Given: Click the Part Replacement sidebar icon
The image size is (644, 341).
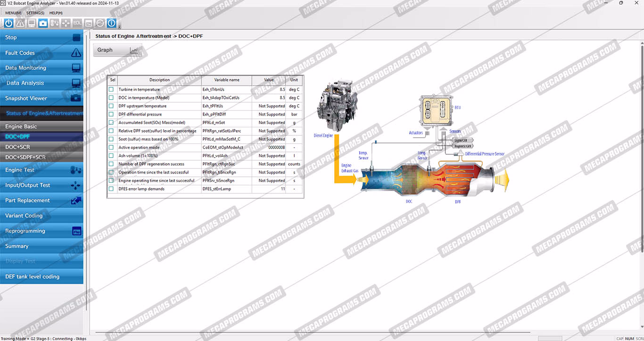Looking at the screenshot, I should [76, 200].
